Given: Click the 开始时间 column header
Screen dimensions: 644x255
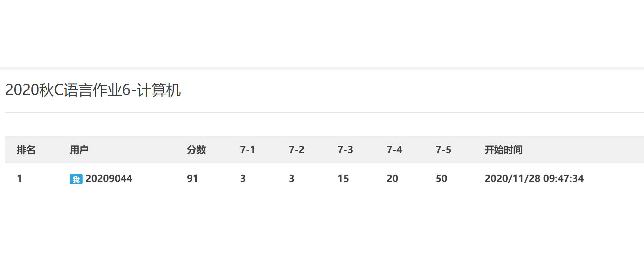Looking at the screenshot, I should (504, 150).
